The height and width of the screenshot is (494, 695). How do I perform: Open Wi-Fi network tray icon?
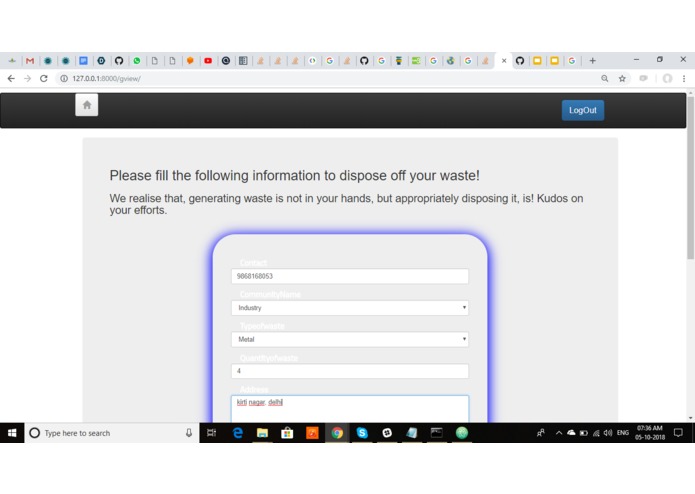596,433
